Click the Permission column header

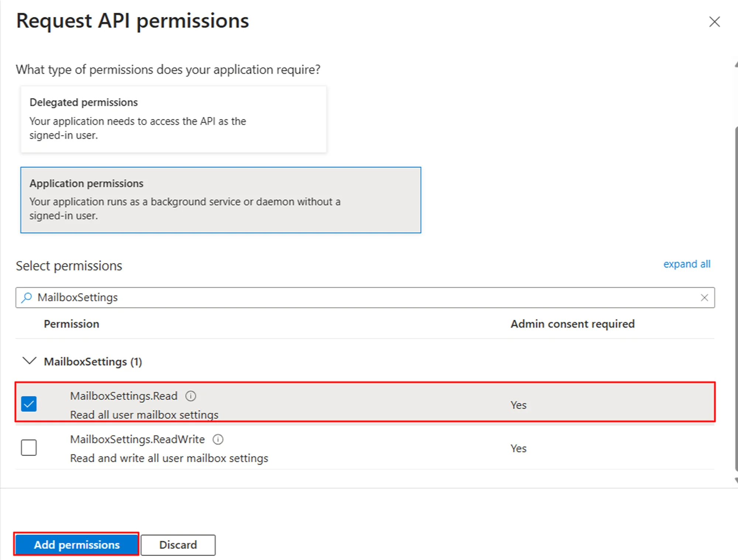point(72,324)
